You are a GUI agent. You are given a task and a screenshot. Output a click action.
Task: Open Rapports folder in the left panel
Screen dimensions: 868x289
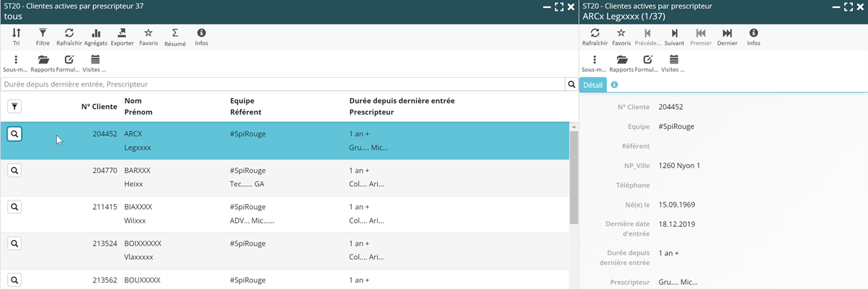click(43, 64)
